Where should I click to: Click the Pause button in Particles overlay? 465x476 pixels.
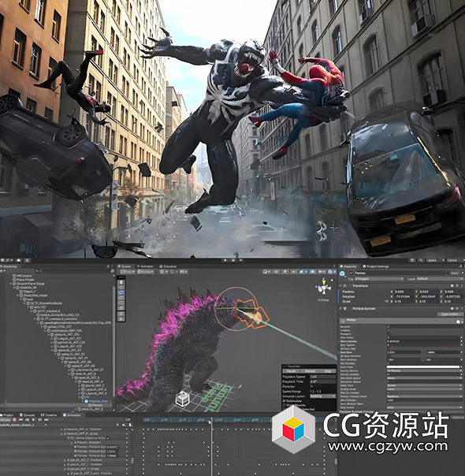click(292, 371)
